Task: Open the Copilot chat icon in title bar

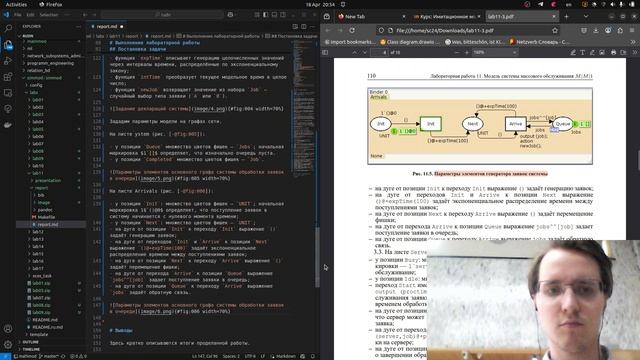Action: (x=231, y=15)
